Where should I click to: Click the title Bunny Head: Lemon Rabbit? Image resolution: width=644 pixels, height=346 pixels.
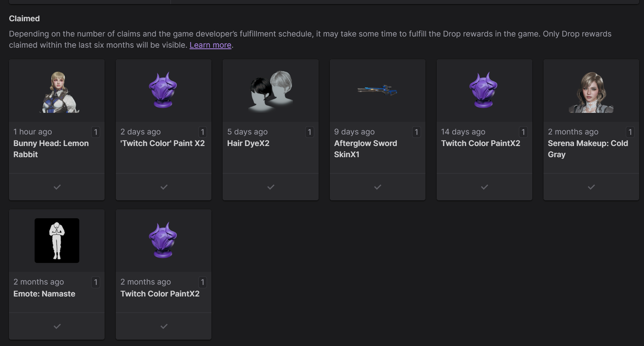click(x=51, y=149)
